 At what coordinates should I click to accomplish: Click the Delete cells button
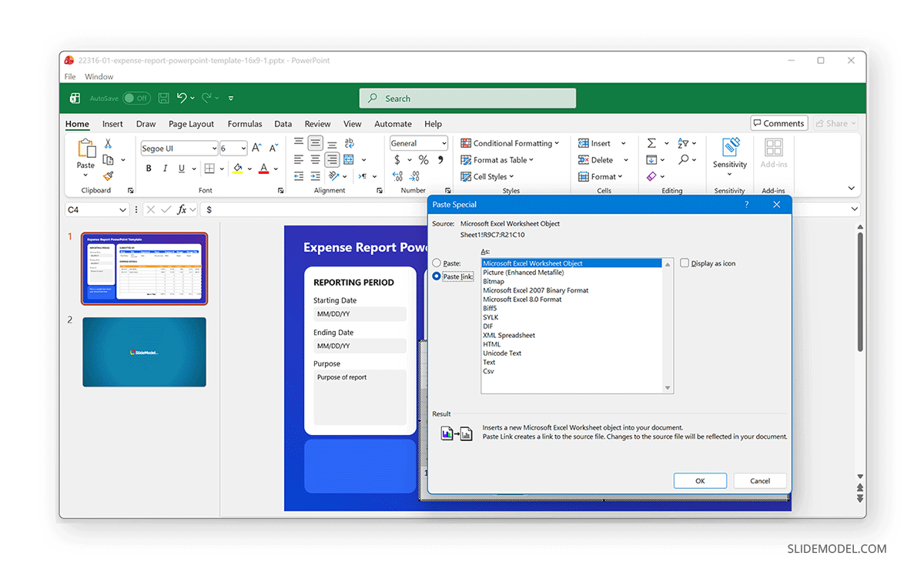pos(596,160)
